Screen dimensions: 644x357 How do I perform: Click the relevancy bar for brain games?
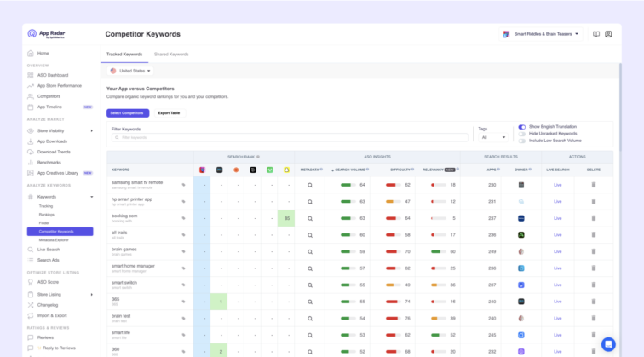pos(438,251)
